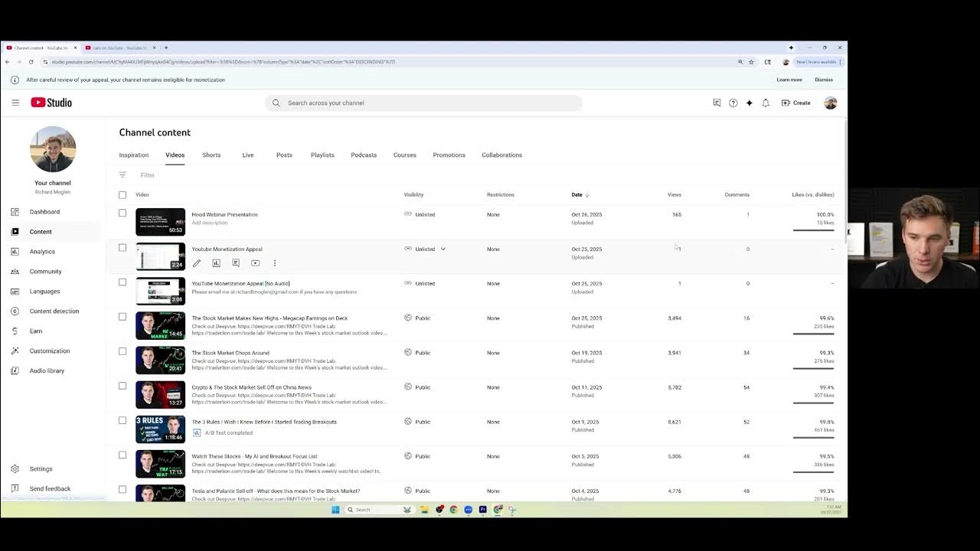Select The 3 Rules video checkbox
Viewport: 980px width, 551px height.
122,420
